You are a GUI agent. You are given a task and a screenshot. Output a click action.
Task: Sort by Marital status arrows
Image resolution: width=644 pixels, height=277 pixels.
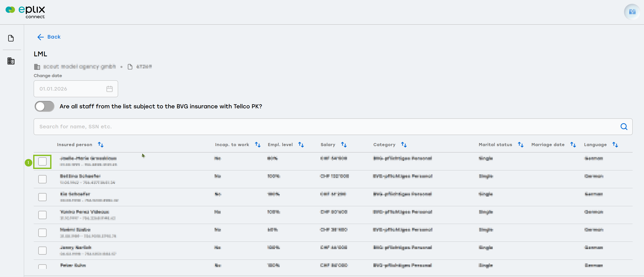[521, 145]
